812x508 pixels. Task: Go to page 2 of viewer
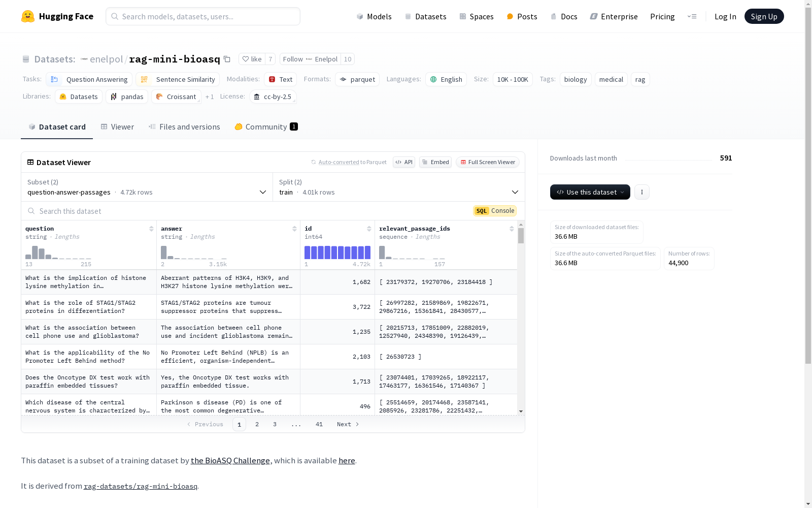257,424
